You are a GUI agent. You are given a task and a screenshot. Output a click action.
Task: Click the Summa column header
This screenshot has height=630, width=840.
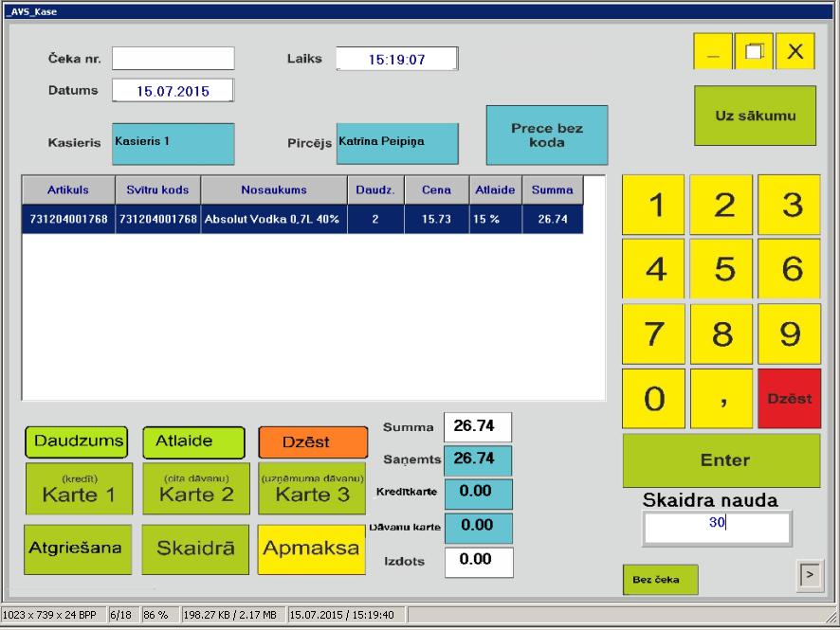pyautogui.click(x=552, y=189)
